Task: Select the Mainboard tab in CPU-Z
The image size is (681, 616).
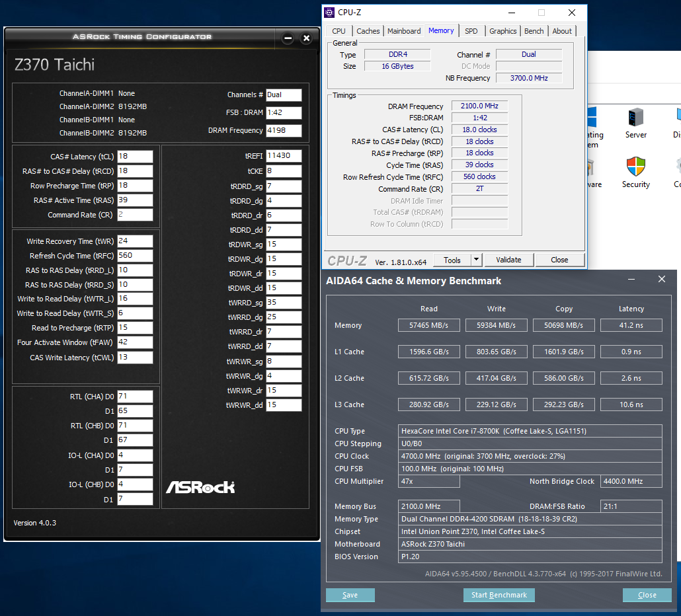Action: [x=404, y=31]
